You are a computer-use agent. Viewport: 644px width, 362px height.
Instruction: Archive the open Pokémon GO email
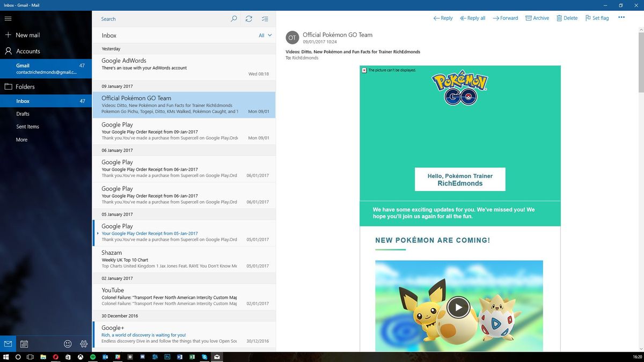[537, 18]
